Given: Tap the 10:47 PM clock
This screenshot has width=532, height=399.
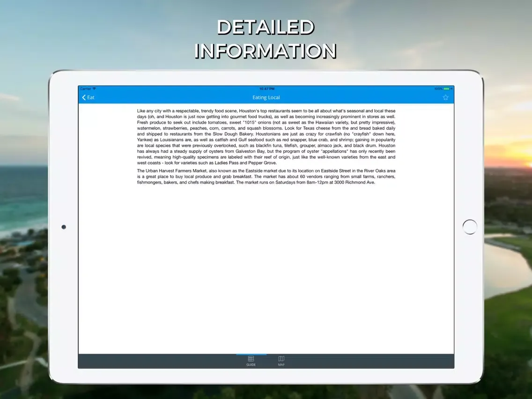Looking at the screenshot, I should [266, 89].
